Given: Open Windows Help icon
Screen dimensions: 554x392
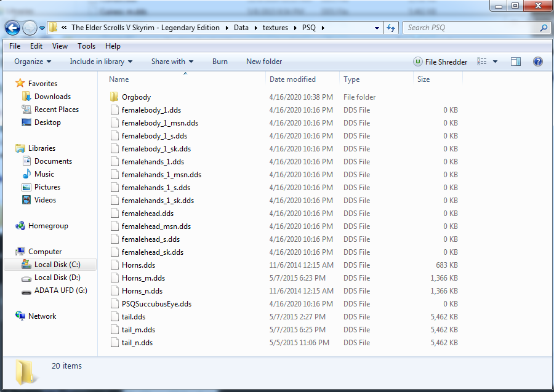Looking at the screenshot, I should tap(538, 62).
